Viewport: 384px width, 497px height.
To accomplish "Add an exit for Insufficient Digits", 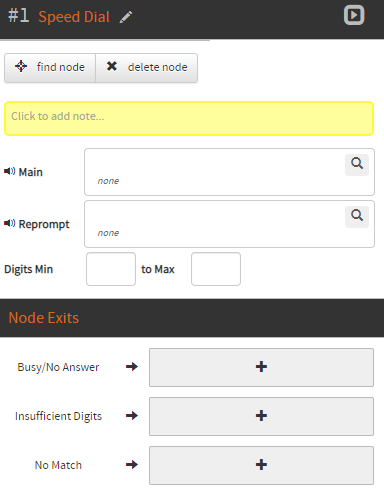I will (261, 416).
